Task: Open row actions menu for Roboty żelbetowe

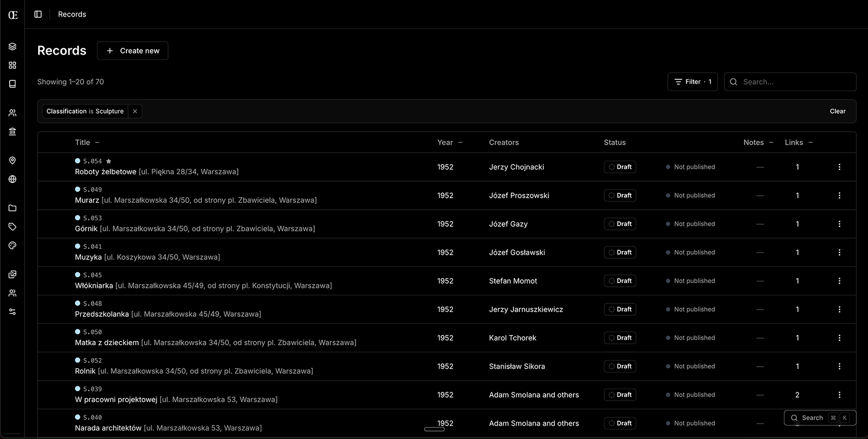Action: coord(839,167)
